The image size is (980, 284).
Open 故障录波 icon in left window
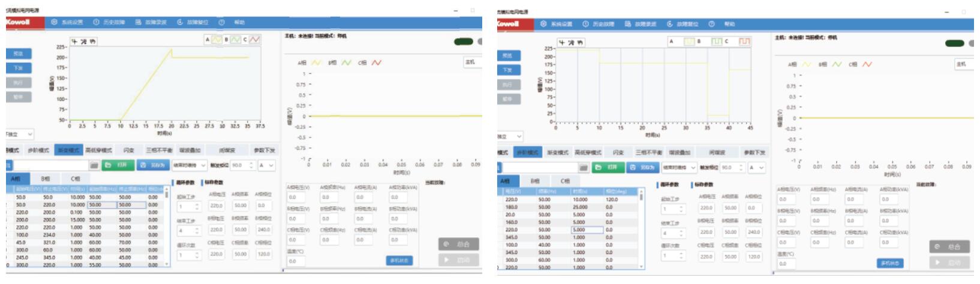[138, 22]
